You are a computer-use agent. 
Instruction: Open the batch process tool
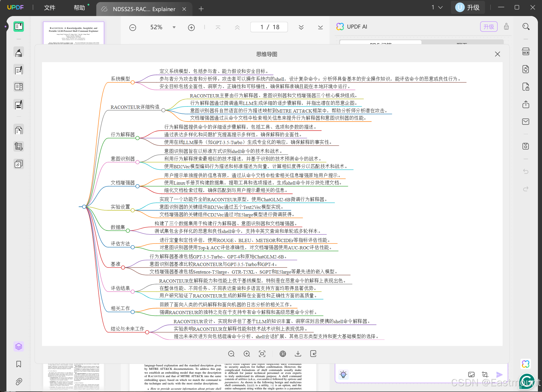click(x=19, y=164)
